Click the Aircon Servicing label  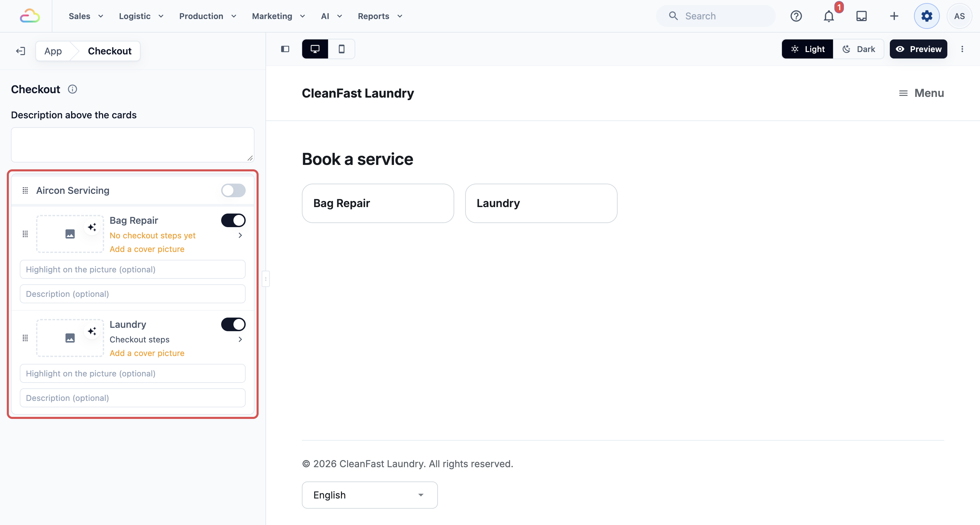73,190
